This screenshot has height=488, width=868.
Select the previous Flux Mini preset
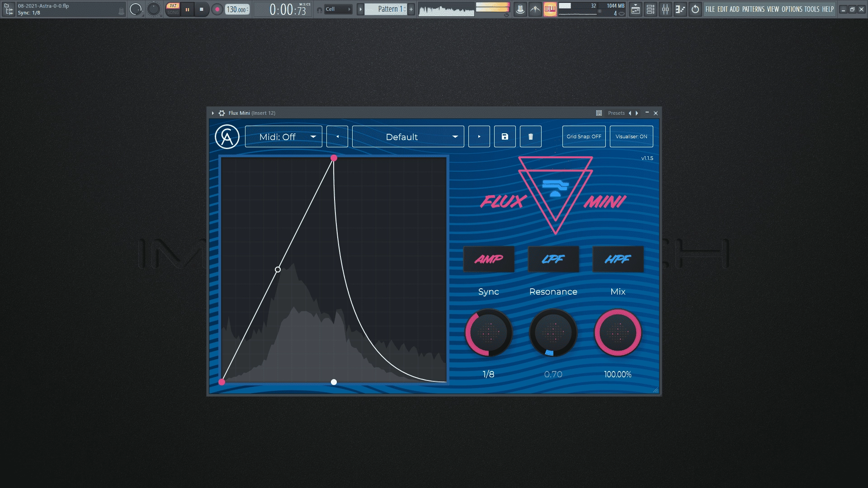337,136
